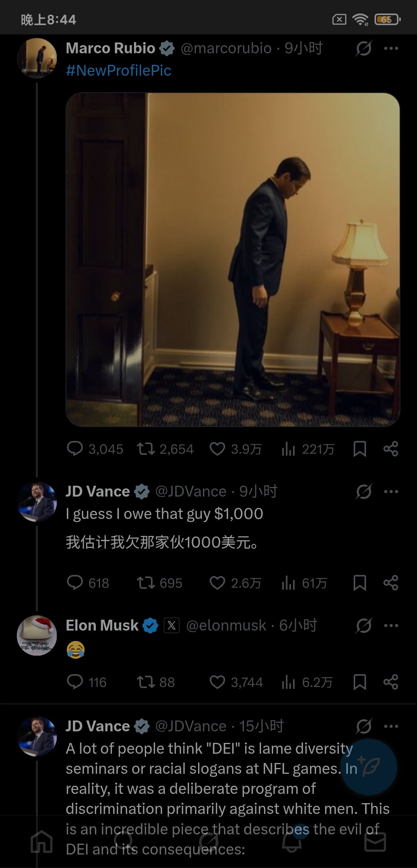Bookmark Marco Rubio's post

point(360,449)
